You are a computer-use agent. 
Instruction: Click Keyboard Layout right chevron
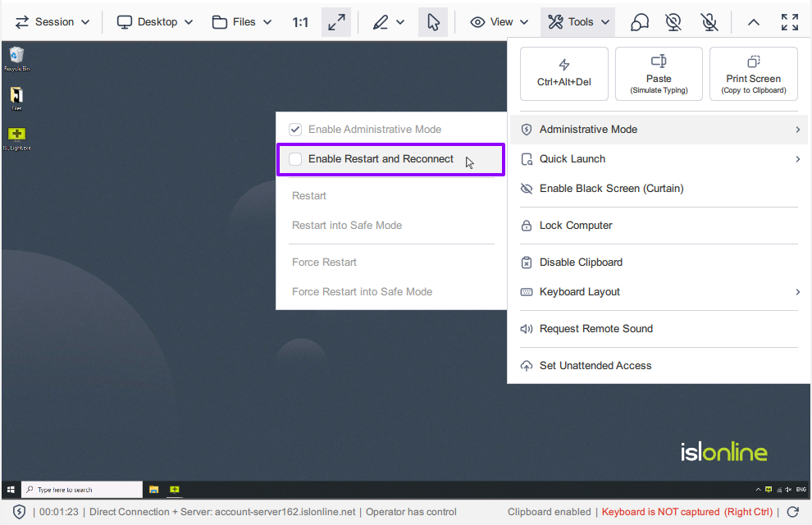click(798, 291)
